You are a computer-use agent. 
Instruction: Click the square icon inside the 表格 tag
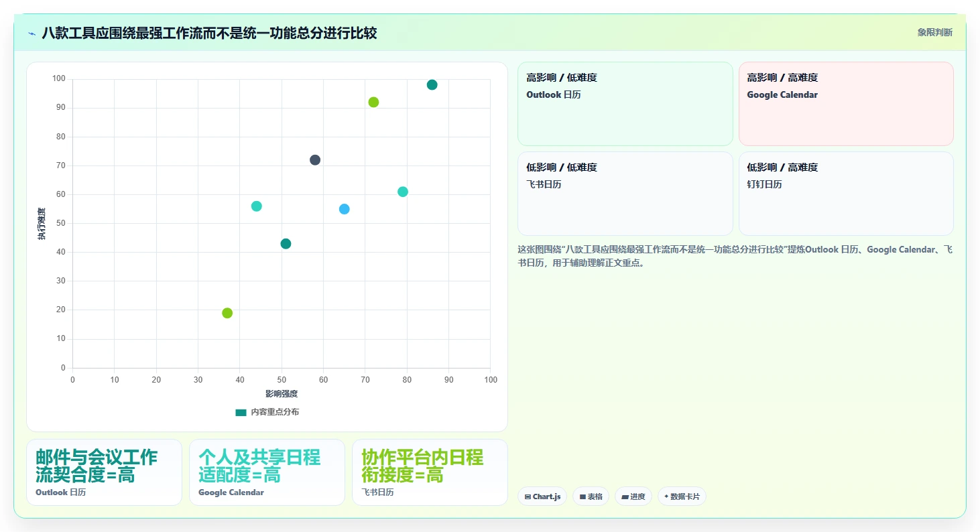[583, 496]
